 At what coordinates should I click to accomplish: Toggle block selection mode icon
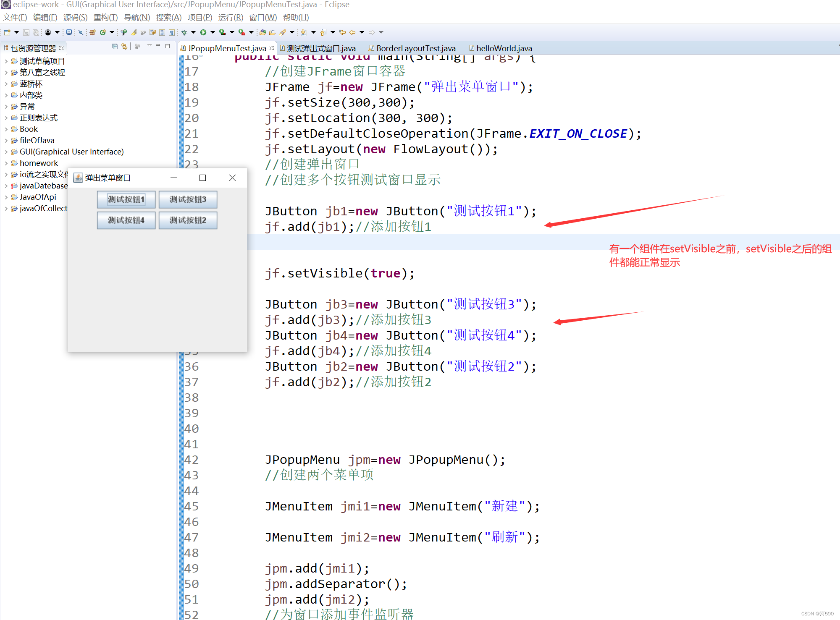click(x=162, y=32)
